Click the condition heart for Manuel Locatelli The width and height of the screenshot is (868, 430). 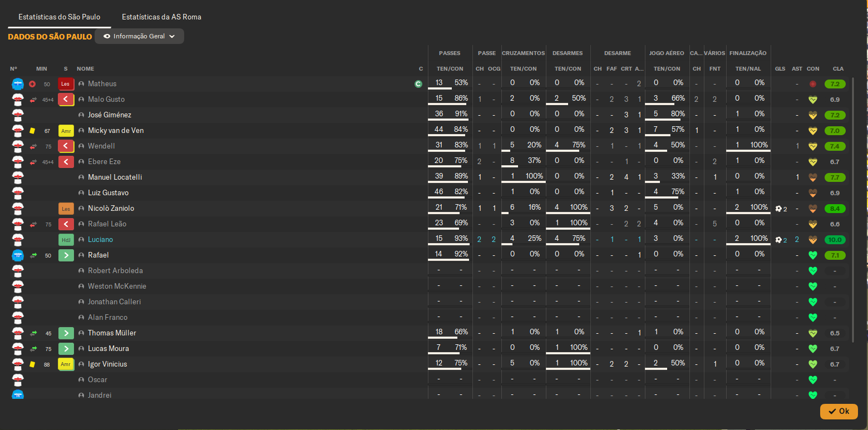coord(813,177)
